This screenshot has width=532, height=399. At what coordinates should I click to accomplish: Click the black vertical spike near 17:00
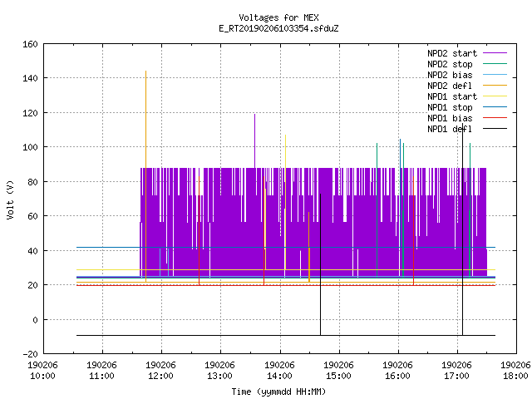pyautogui.click(x=462, y=229)
